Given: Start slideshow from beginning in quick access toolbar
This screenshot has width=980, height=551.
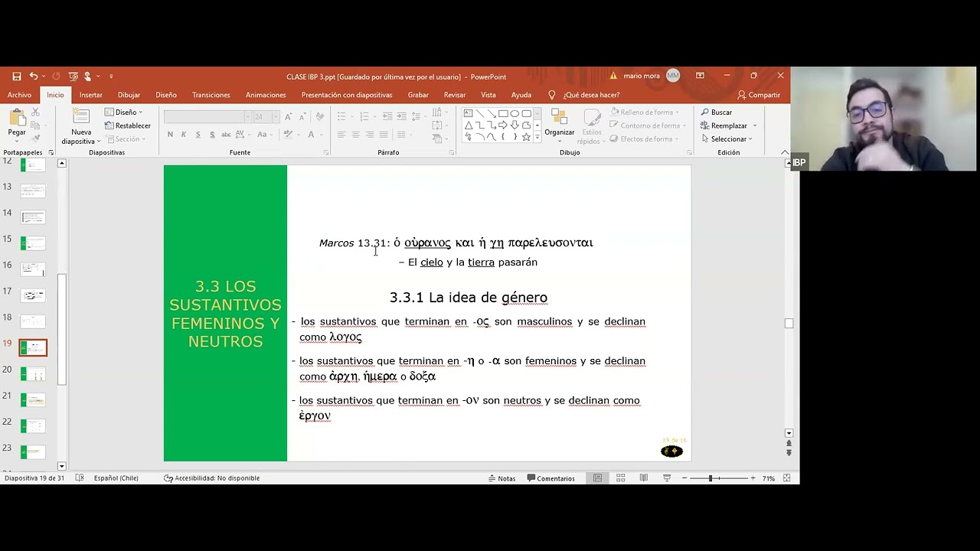Looking at the screenshot, I should point(73,77).
